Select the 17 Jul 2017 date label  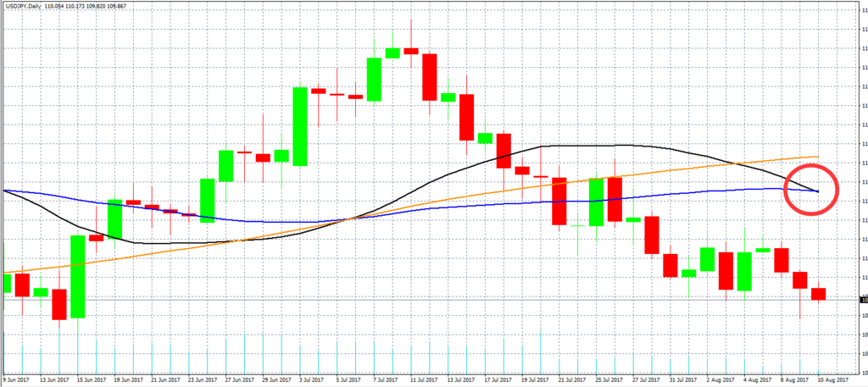point(498,380)
